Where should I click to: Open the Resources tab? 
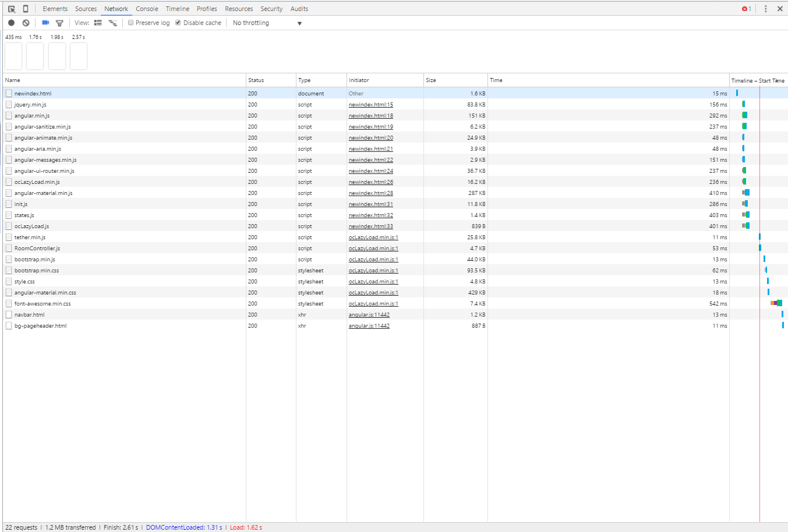pyautogui.click(x=239, y=9)
